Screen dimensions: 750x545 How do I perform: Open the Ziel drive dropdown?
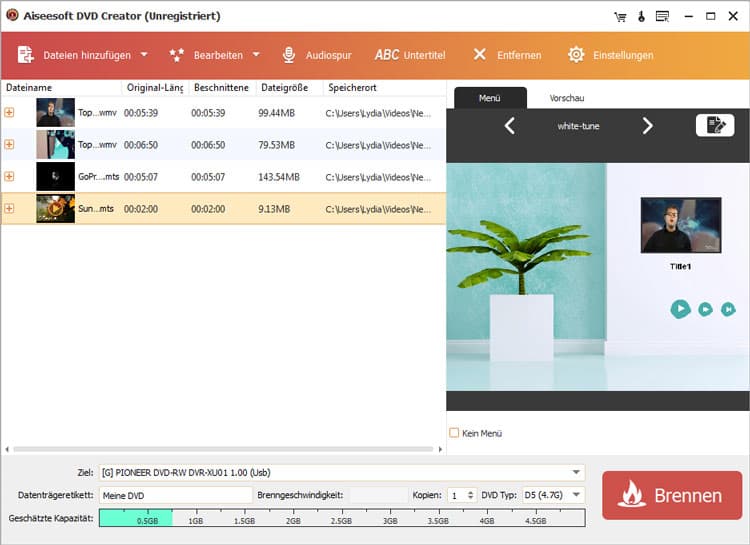click(576, 472)
